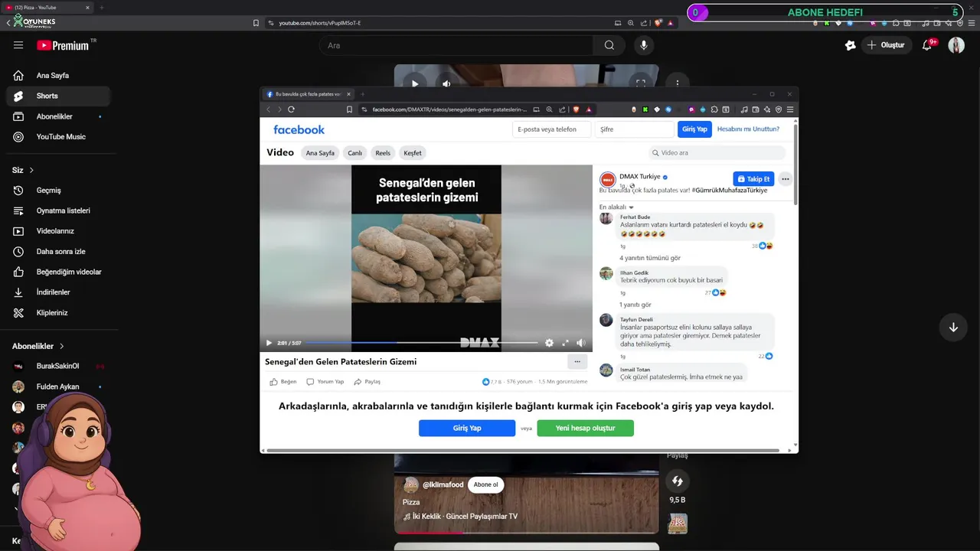Open YouTube account avatar menu

tap(956, 45)
